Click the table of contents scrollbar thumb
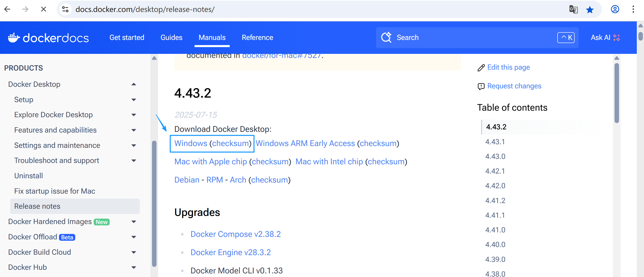 (x=617, y=93)
